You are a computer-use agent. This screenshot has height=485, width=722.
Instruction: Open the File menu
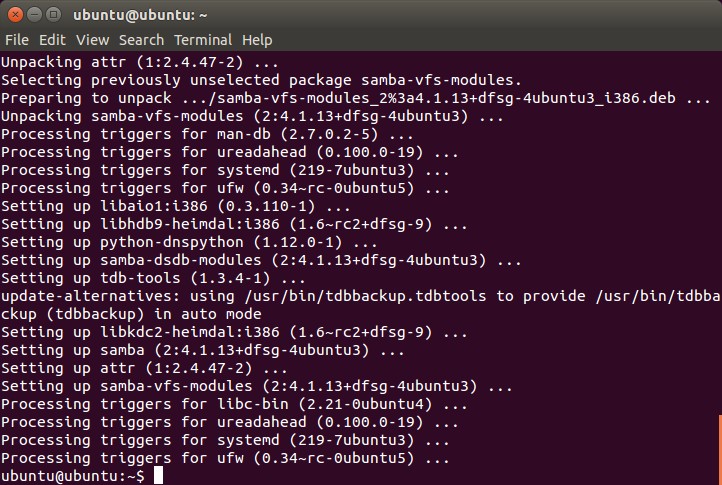pyautogui.click(x=16, y=40)
